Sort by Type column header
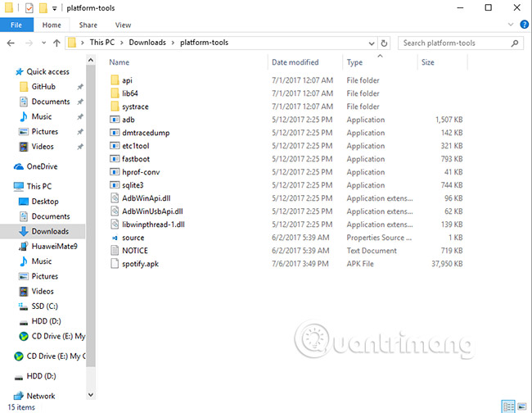The height and width of the screenshot is (413, 532). pyautogui.click(x=354, y=62)
